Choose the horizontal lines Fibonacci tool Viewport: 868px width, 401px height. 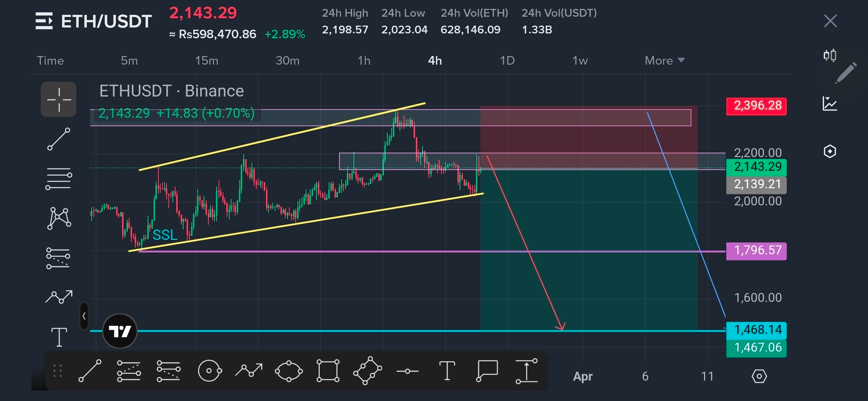[x=59, y=179]
